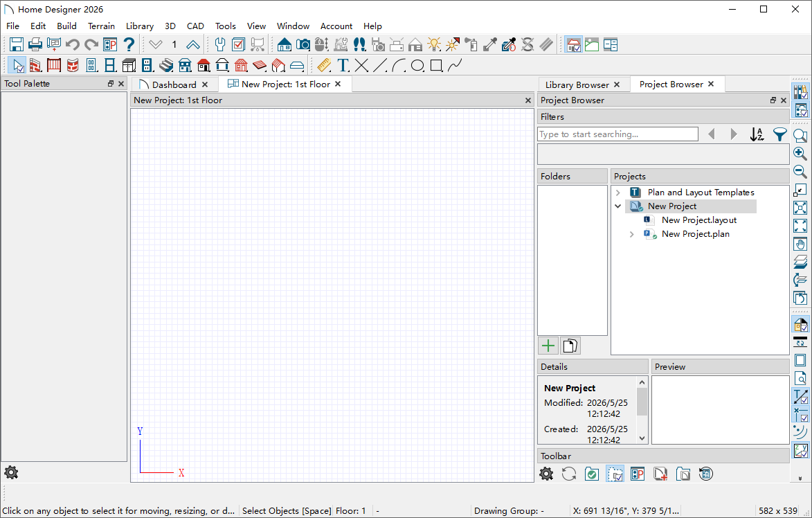The width and height of the screenshot is (812, 518).
Task: Select the Cabinet tool
Action: 129,65
